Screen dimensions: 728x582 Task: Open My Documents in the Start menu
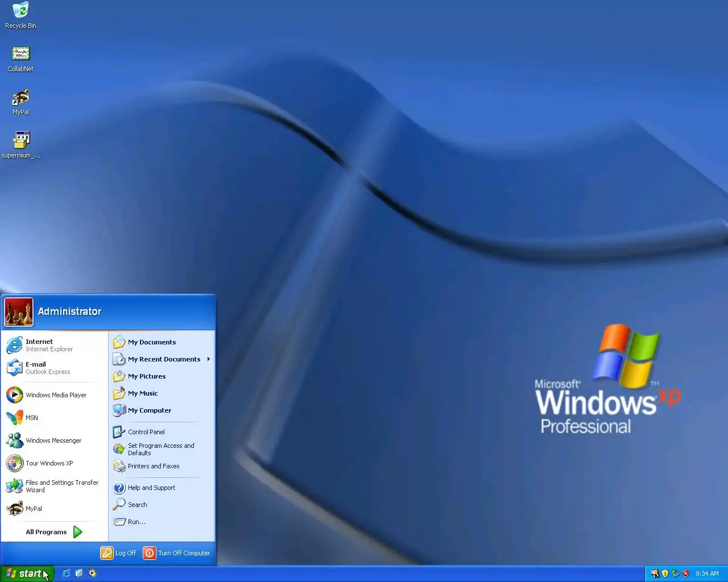pyautogui.click(x=162, y=342)
